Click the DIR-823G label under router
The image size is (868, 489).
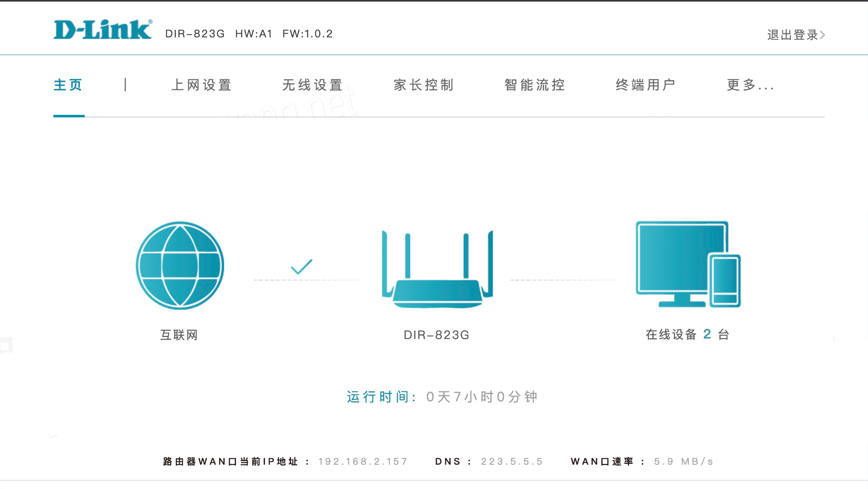437,335
